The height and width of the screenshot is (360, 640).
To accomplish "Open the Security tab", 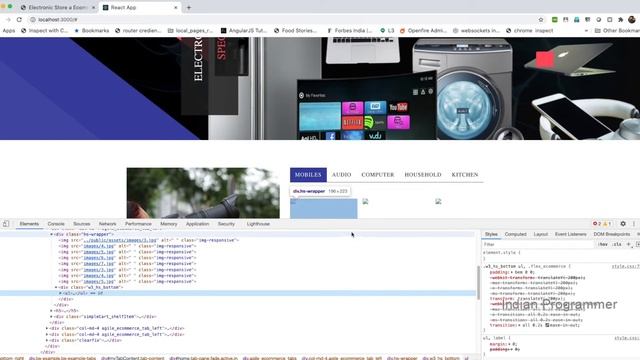I will point(226,224).
